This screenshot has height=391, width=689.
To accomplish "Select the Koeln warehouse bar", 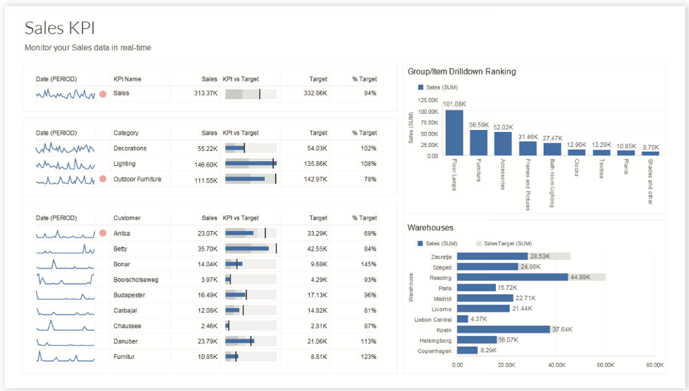I will coord(503,329).
